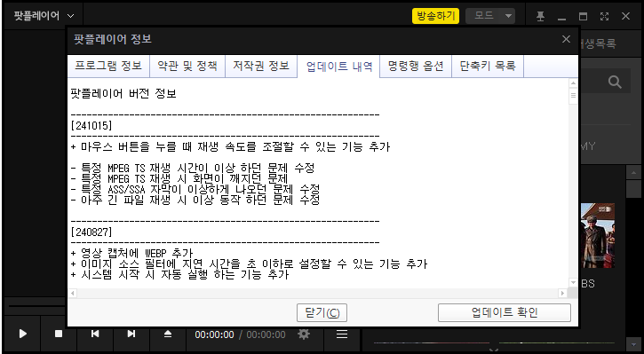Screen dimensions: 644x354
Task: Click the 방송하기 button
Action: (436, 16)
